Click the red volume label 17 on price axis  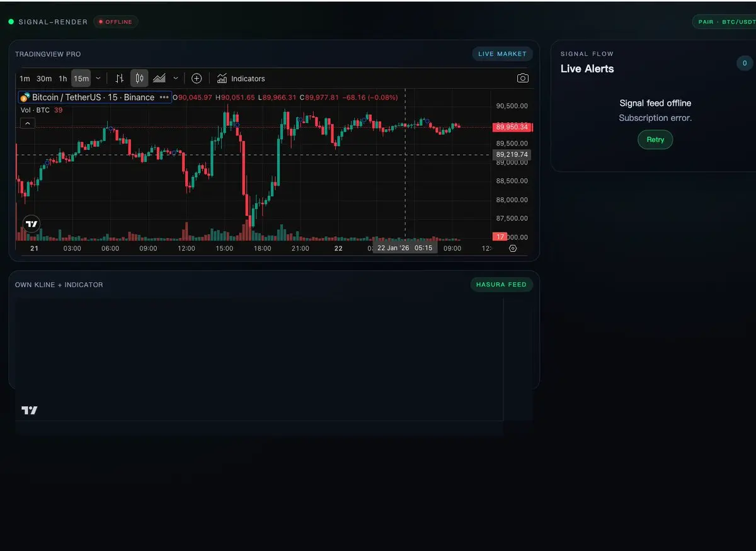[x=501, y=237]
